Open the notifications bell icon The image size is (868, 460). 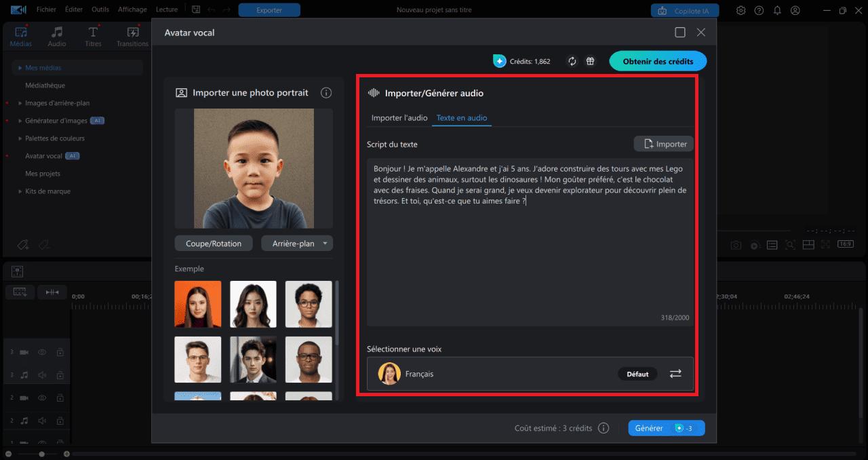[x=777, y=10]
